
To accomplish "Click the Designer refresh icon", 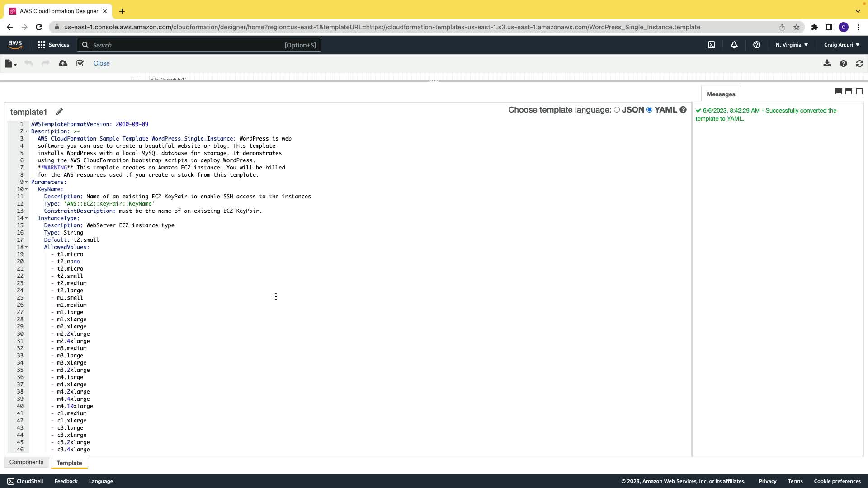I will [859, 64].
